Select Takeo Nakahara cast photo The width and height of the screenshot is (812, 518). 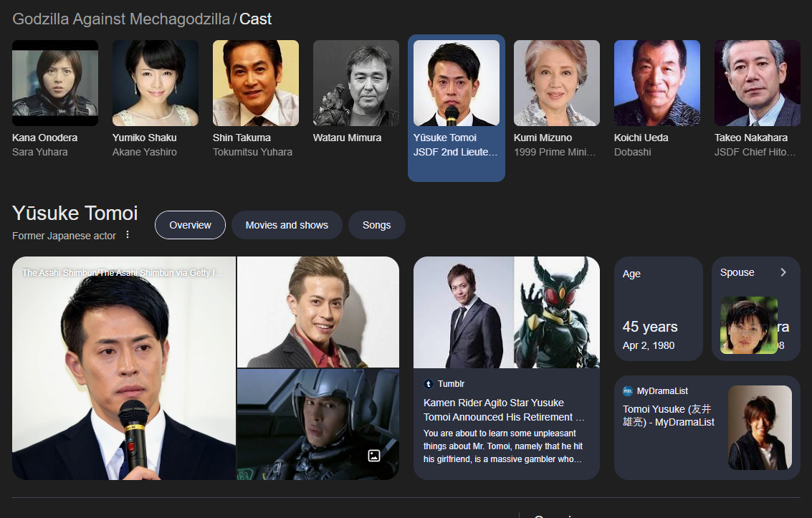point(758,83)
